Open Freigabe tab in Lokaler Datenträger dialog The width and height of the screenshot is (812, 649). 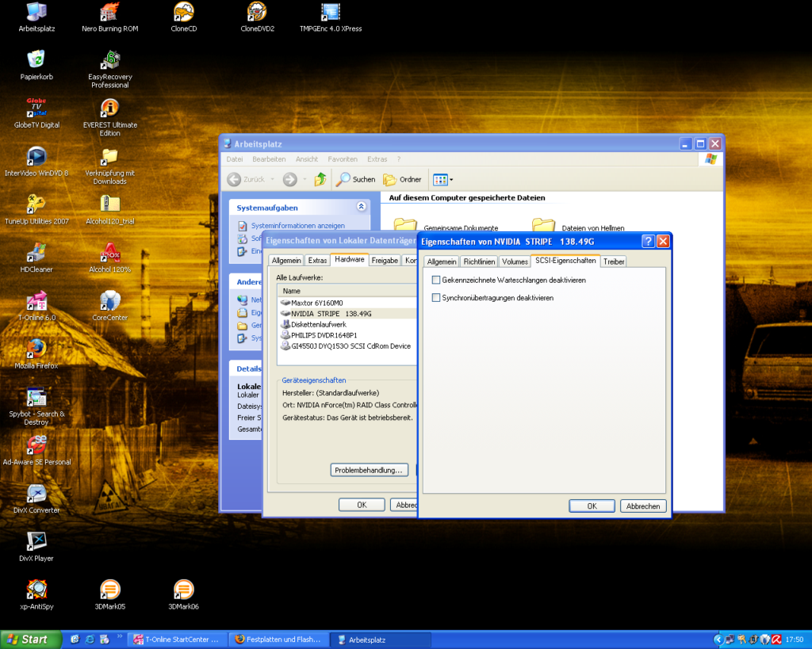[385, 261]
